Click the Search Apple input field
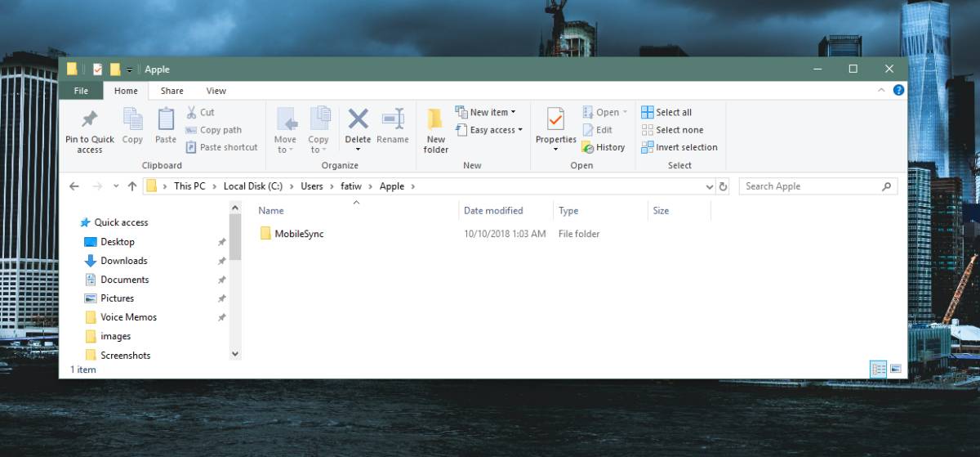This screenshot has width=980, height=457. coord(808,186)
